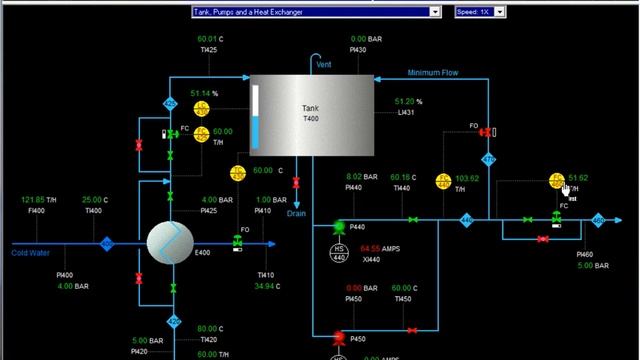Click the PI430 pressure value 0.00 BAR
Screen dimensions: 640x360
pos(366,39)
